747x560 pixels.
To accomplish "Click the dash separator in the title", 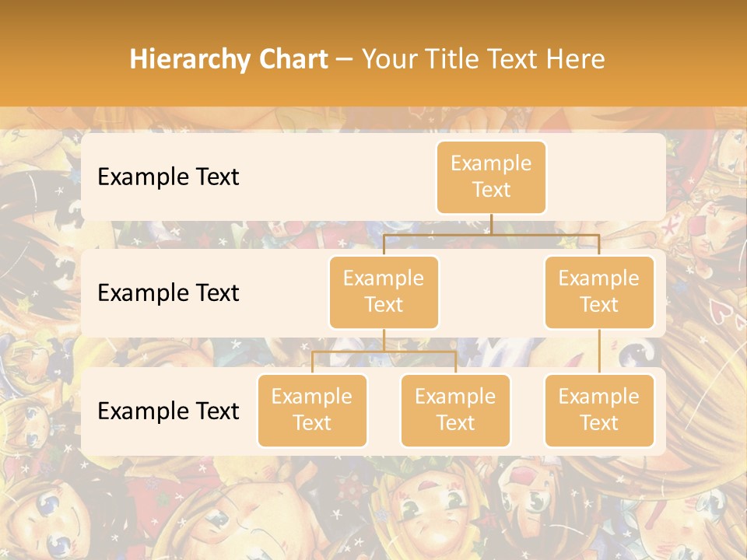I will tap(345, 60).
